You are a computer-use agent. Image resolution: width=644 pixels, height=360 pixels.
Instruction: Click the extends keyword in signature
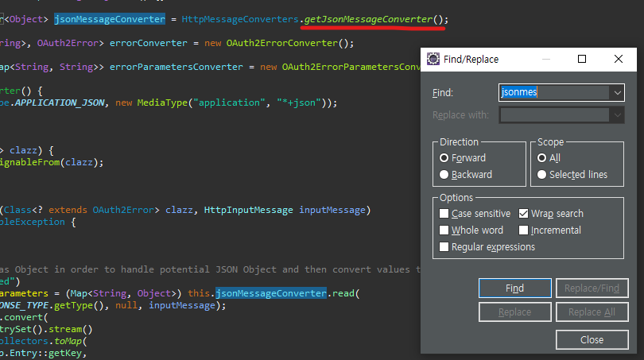click(x=68, y=210)
